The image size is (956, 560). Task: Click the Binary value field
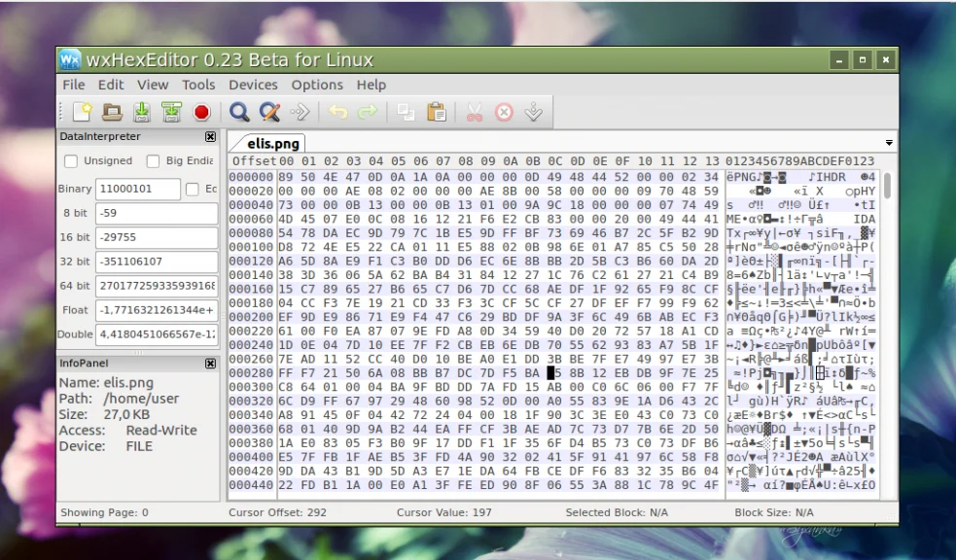(x=138, y=189)
